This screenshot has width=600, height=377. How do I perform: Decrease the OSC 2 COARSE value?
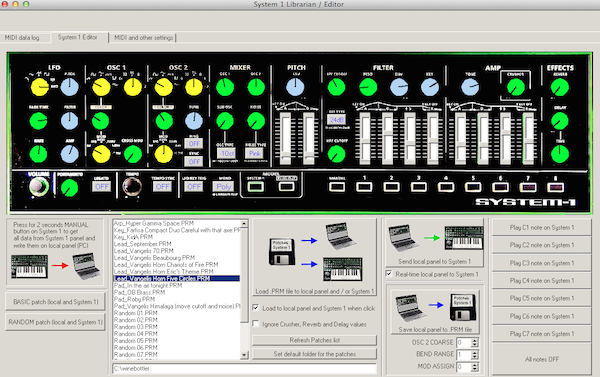coord(474,344)
